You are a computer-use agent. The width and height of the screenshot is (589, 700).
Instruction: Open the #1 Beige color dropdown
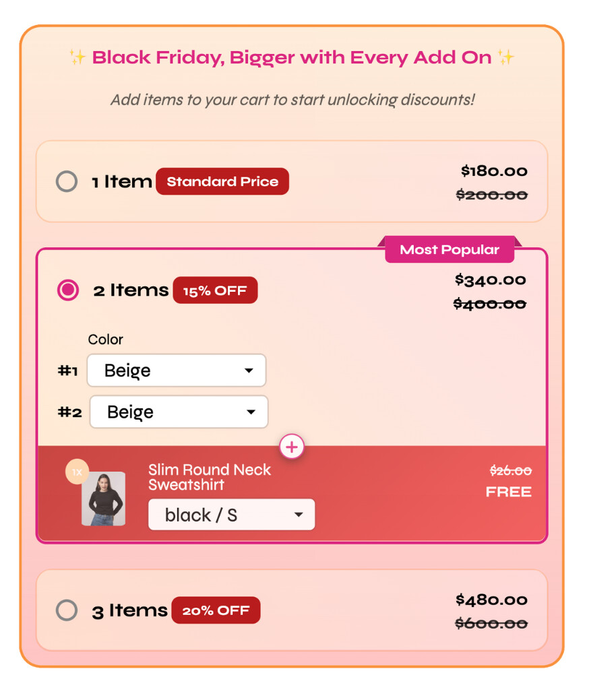pos(177,371)
